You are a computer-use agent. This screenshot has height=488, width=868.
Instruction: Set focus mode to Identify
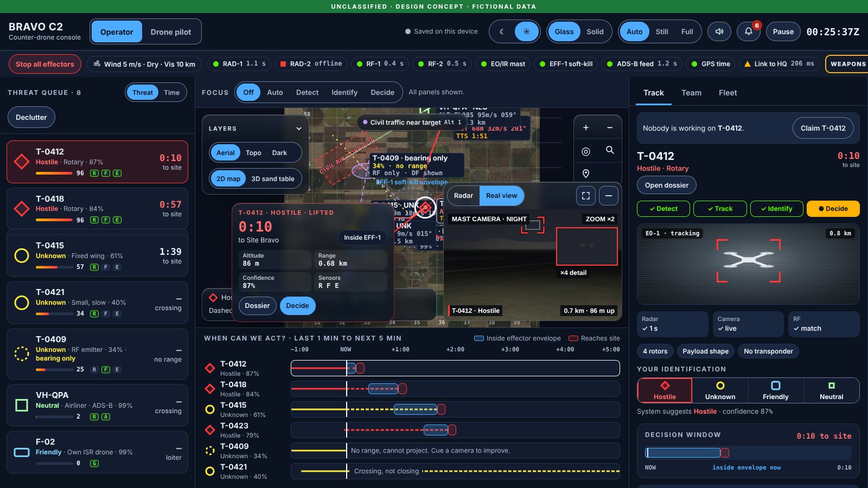pyautogui.click(x=344, y=92)
